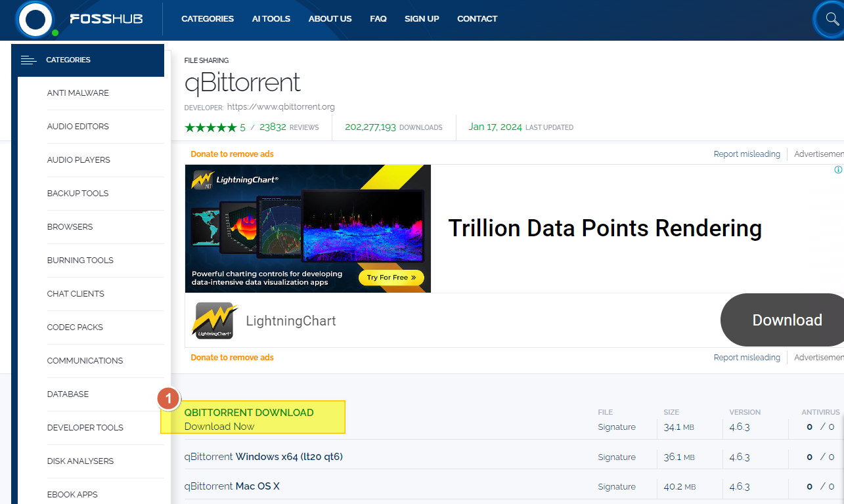Click antivirus 0 / 0 for Mac OS X row

820,487
